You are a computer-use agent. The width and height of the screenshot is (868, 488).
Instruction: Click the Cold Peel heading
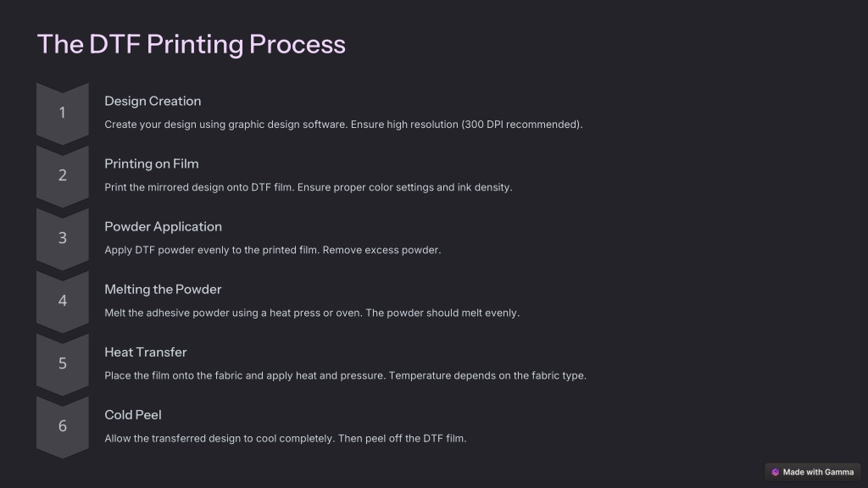click(x=133, y=415)
